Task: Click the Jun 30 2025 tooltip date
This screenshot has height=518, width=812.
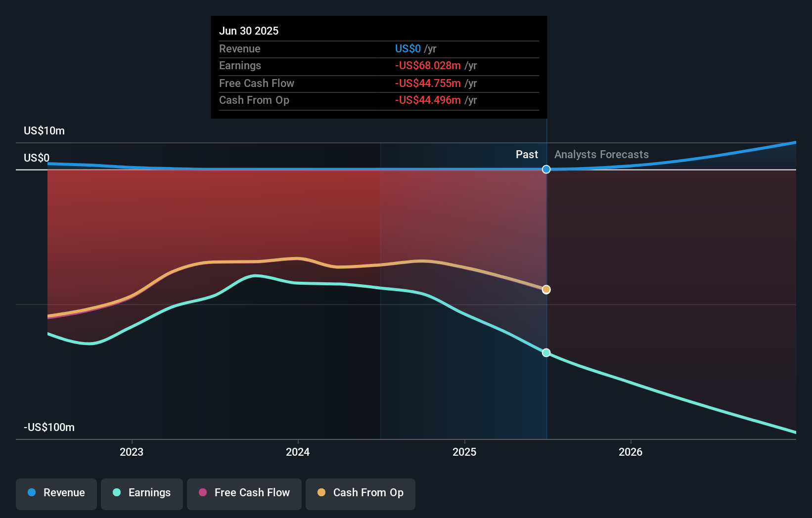Action: 249,31
